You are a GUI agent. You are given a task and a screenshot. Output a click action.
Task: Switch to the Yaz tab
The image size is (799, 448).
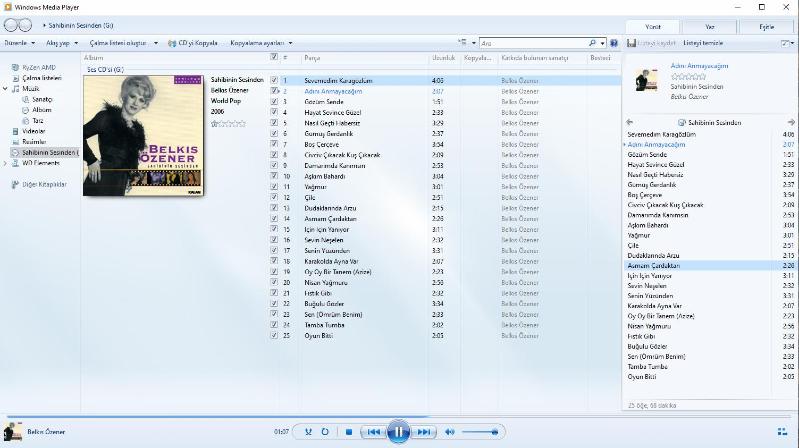point(709,27)
